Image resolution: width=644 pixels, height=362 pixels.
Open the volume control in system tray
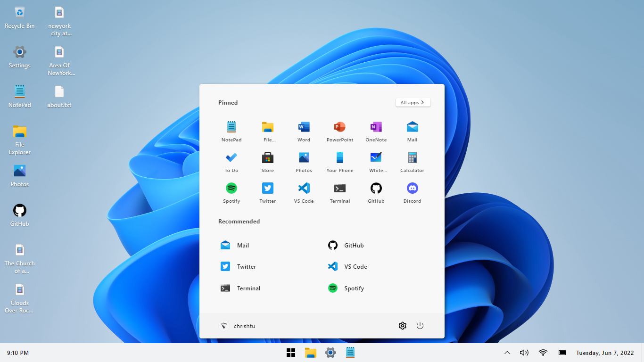click(524, 353)
